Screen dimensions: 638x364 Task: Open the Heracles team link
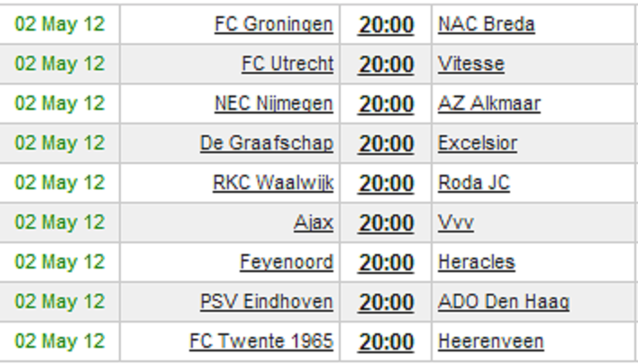tap(477, 262)
